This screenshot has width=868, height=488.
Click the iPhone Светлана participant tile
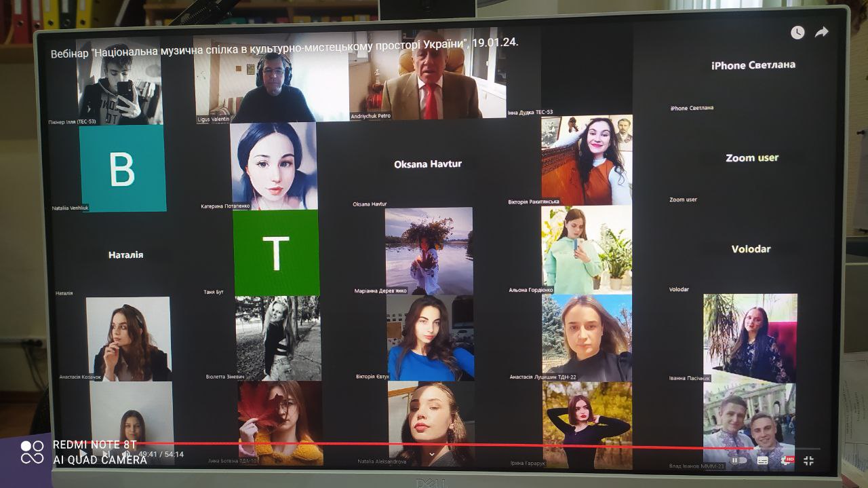(753, 65)
